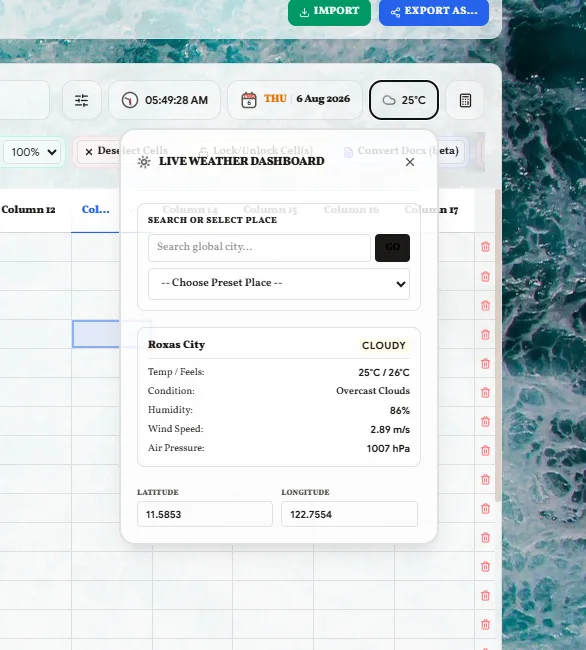Click the 2.89 m/s wind speed
The width and height of the screenshot is (586, 650).
(x=390, y=429)
